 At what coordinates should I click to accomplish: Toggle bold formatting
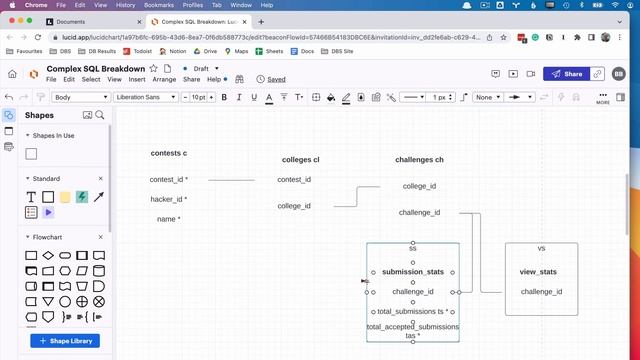tap(224, 97)
